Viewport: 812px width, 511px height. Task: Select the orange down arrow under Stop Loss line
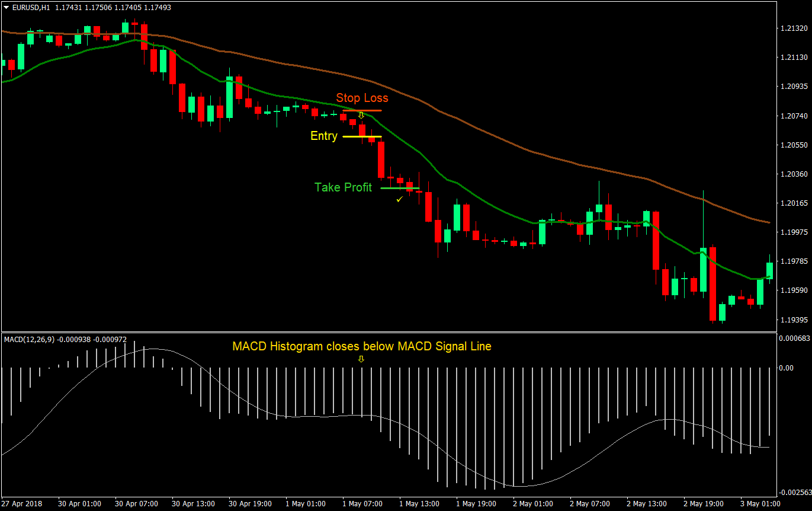[x=361, y=116]
